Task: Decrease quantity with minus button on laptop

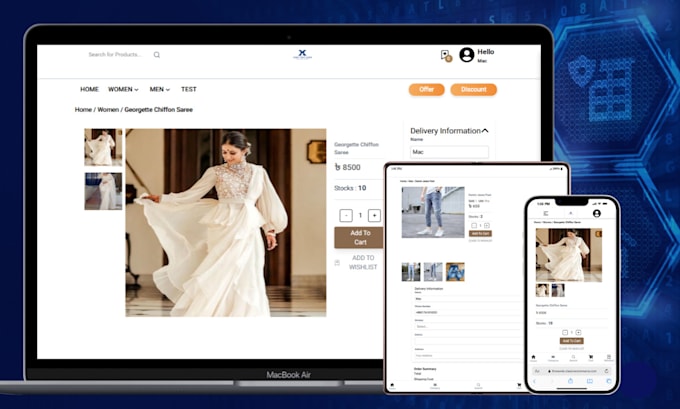Action: 346,216
